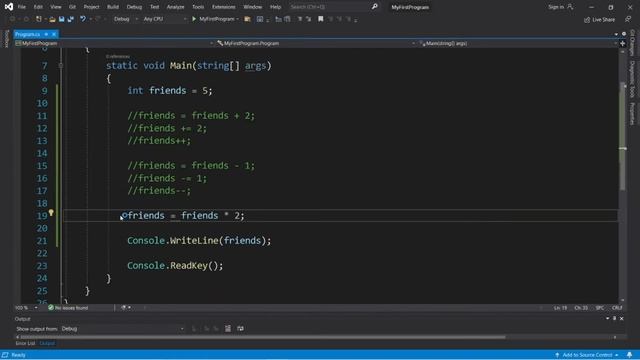
Task: Click the Console.ReadKey(); code on line 23
Action: [x=175, y=266]
